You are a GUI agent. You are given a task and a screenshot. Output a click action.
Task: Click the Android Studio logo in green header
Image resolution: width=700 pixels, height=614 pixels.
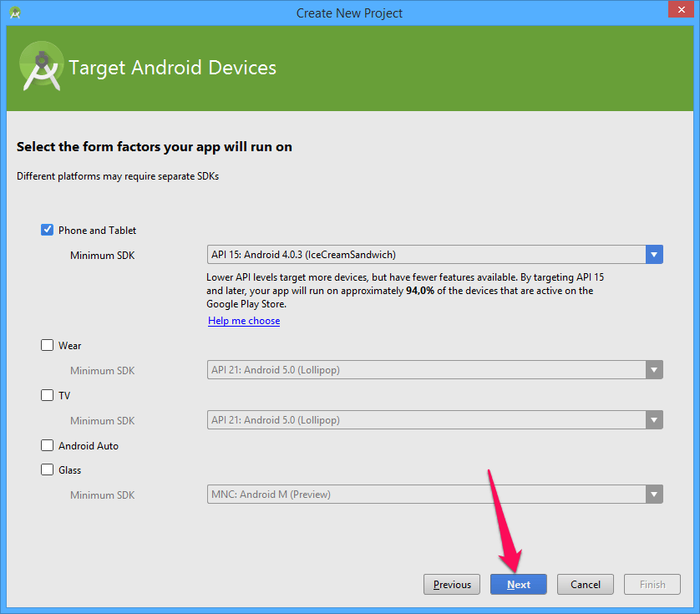[42, 67]
